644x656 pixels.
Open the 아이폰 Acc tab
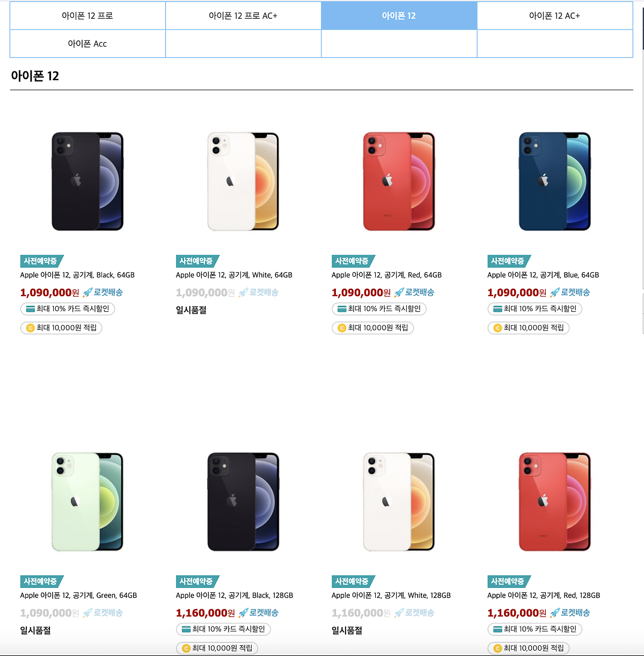pos(87,43)
